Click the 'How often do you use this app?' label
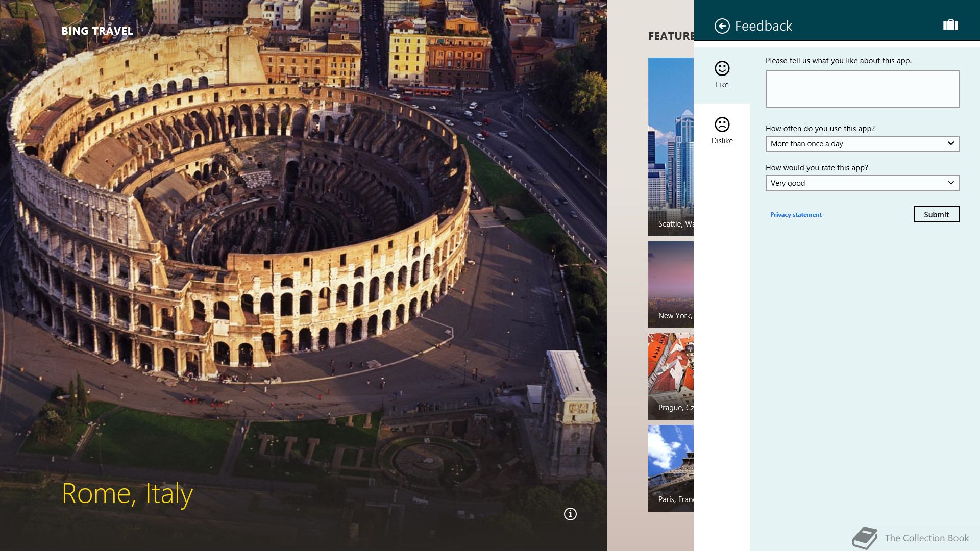Screen dimensions: 980x551 (820, 129)
